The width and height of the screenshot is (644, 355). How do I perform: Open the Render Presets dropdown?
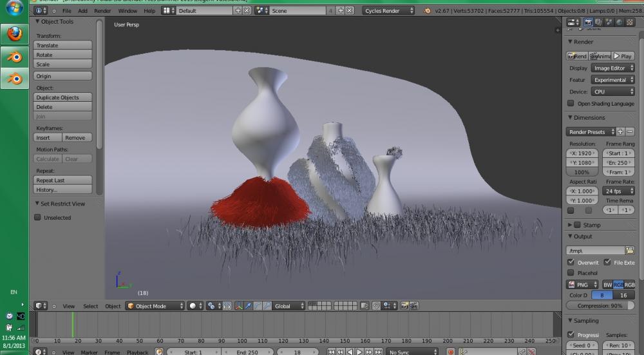click(x=590, y=132)
